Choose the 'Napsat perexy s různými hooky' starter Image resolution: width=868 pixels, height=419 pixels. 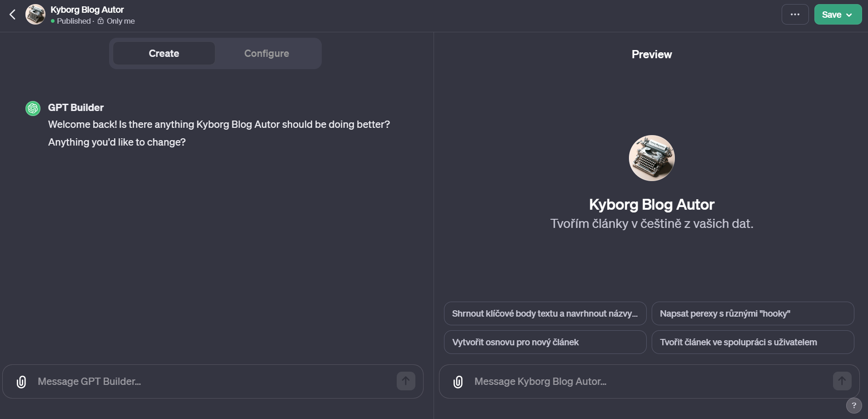click(x=753, y=313)
